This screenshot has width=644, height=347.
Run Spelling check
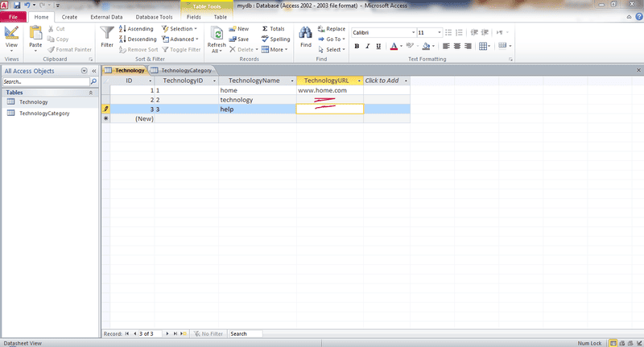pos(275,39)
